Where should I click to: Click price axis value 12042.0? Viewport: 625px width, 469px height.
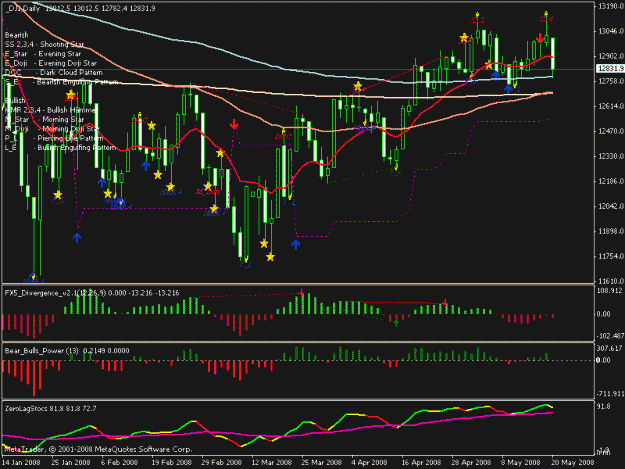click(x=611, y=206)
